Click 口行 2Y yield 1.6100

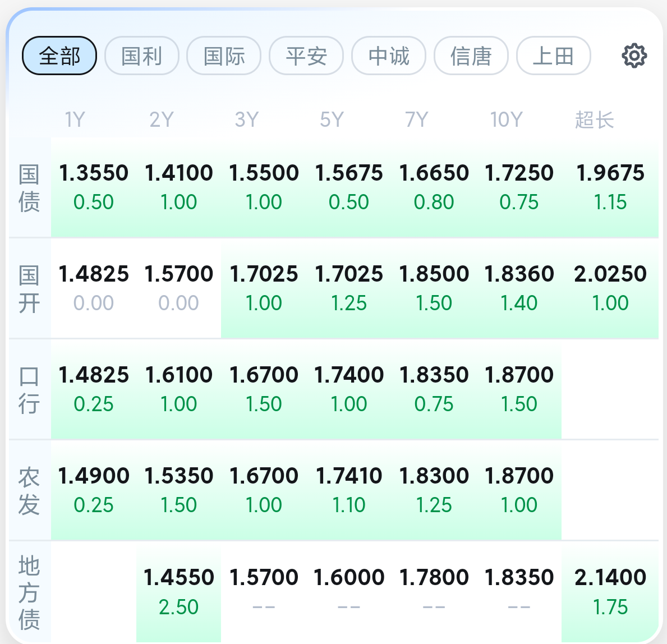pos(178,389)
